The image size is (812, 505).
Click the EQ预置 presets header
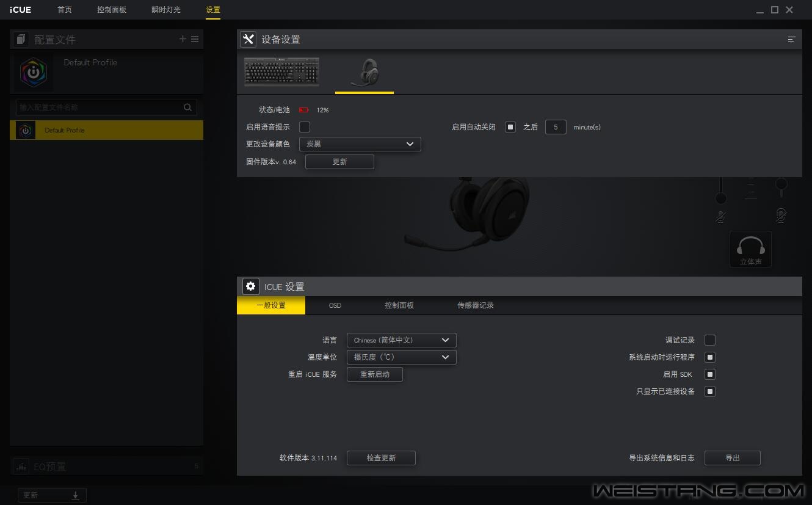click(106, 467)
